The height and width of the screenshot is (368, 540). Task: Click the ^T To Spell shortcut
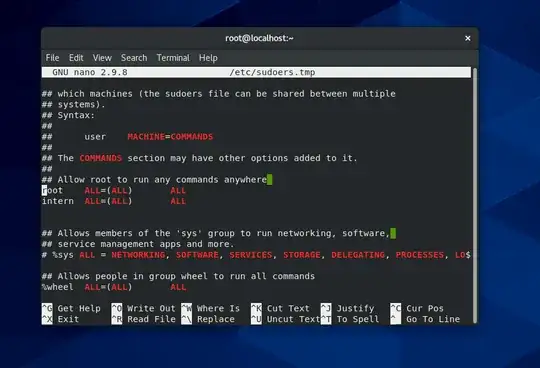point(350,319)
